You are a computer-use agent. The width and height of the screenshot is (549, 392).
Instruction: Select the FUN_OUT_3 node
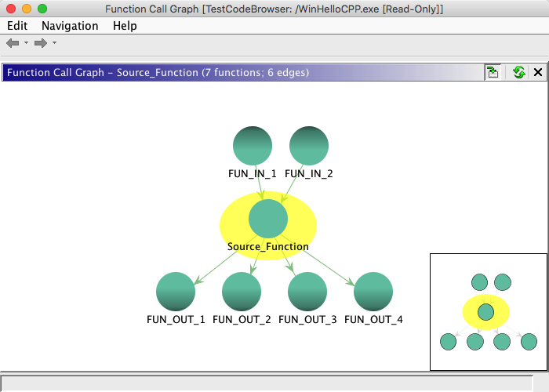(x=307, y=292)
